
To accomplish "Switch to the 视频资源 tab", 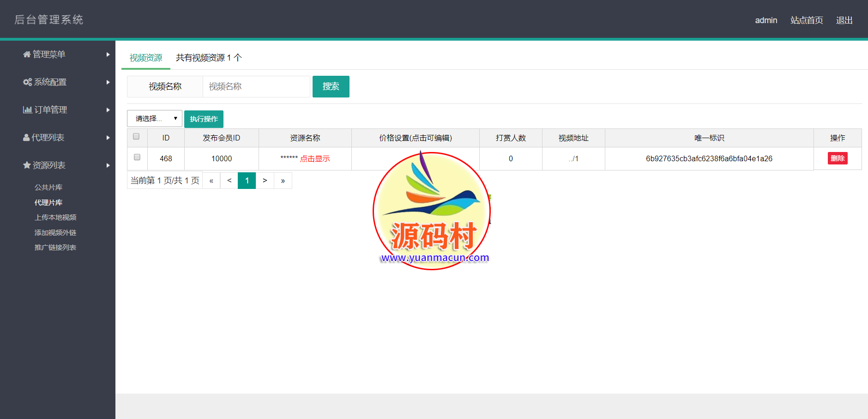I will pyautogui.click(x=146, y=58).
